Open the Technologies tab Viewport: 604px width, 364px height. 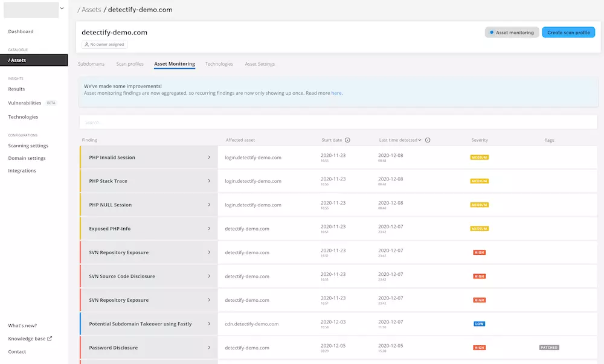(x=219, y=64)
